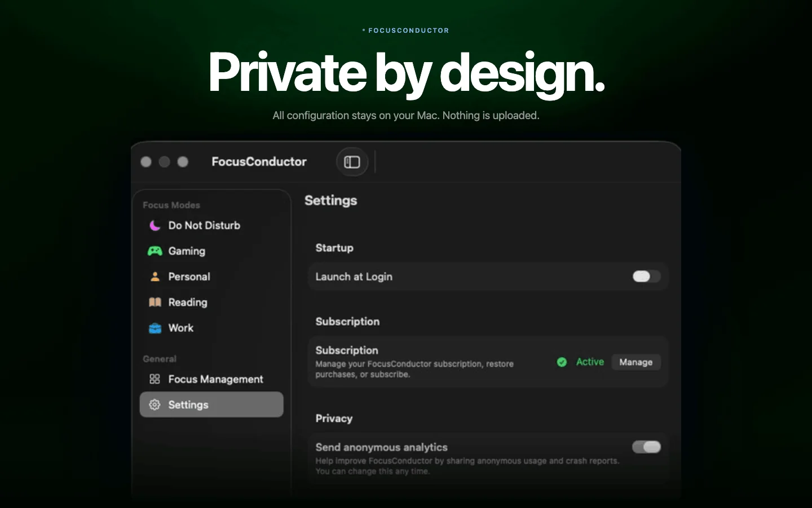Click the Focus Modes sidebar header

click(171, 205)
